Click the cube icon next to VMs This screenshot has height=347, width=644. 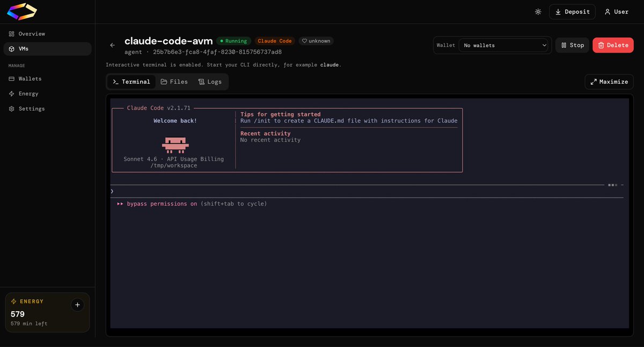pyautogui.click(x=12, y=49)
